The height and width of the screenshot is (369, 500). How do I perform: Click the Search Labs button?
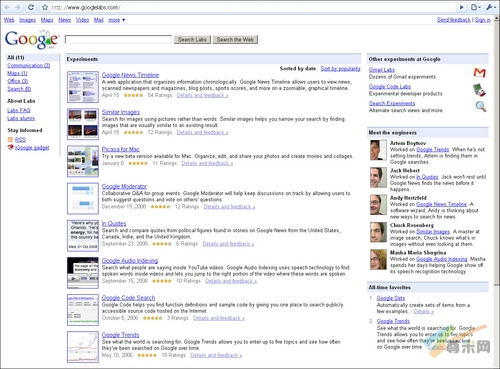(192, 40)
